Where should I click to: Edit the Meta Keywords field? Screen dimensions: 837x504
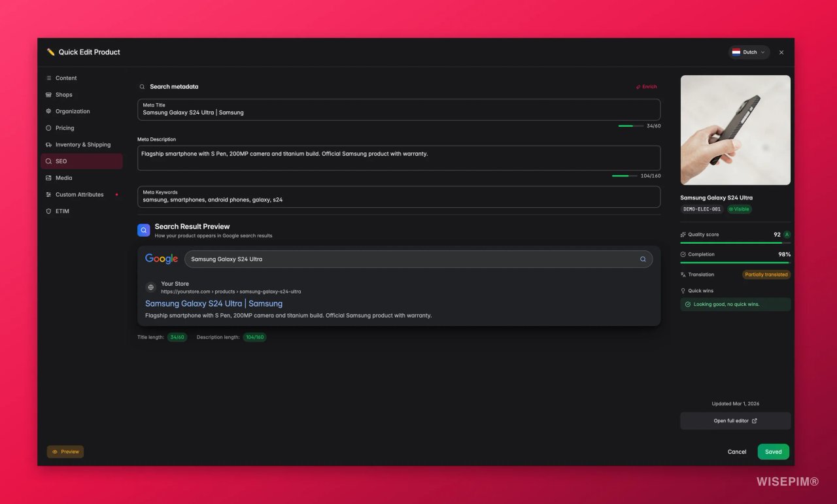coord(399,197)
